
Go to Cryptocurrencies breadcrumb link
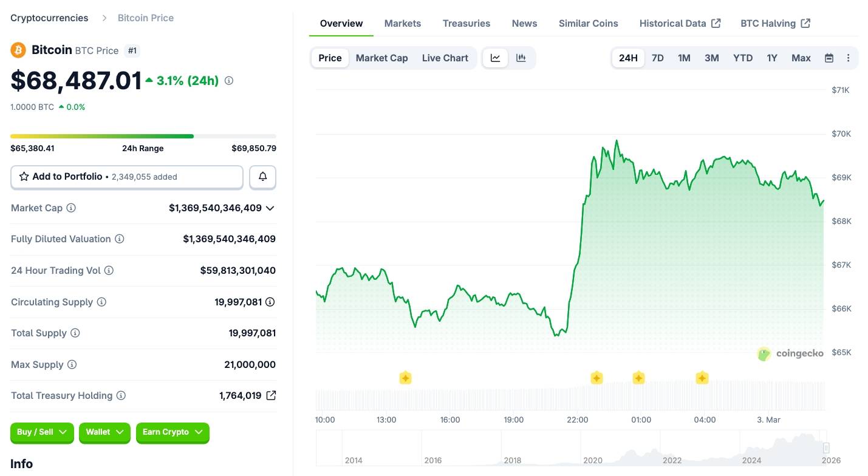coord(49,18)
